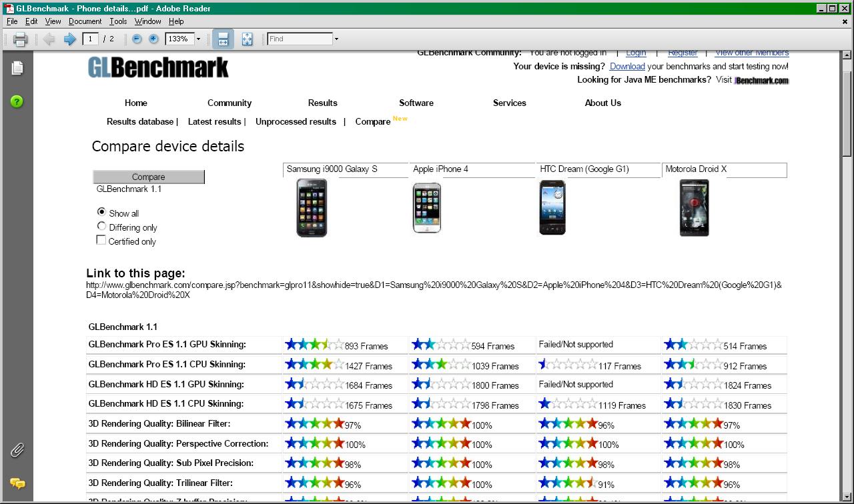The image size is (854, 504).
Task: Follow the Download benchmarks link
Action: point(627,66)
